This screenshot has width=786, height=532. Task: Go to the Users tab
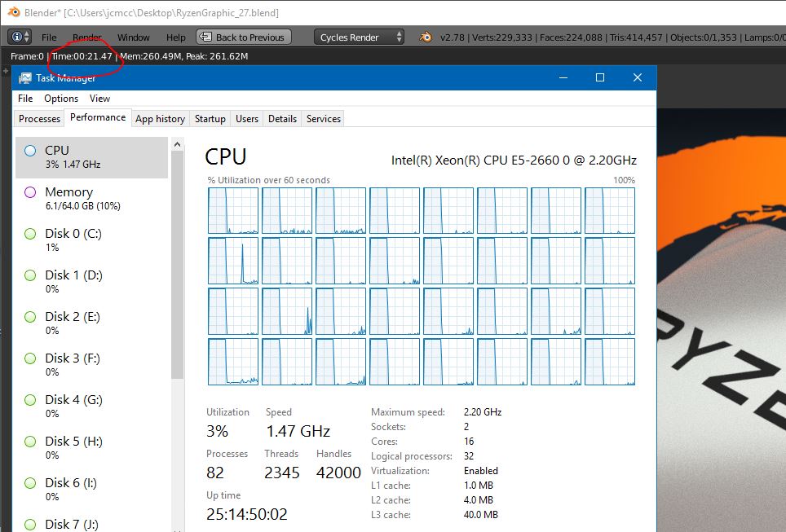tap(246, 119)
